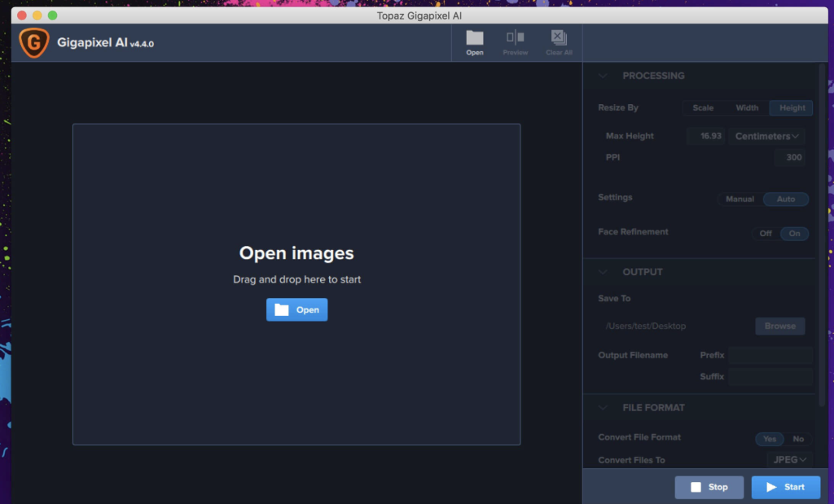Start processing with the Start button

785,487
